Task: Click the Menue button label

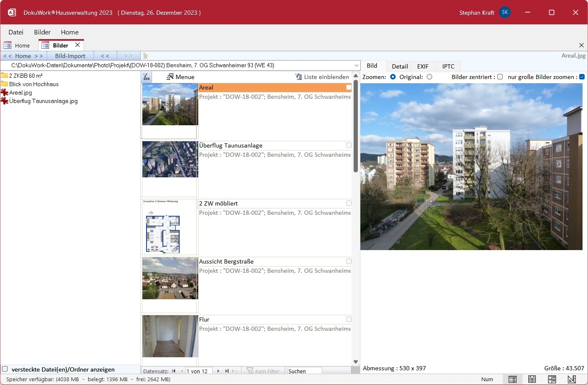Action: (x=185, y=77)
